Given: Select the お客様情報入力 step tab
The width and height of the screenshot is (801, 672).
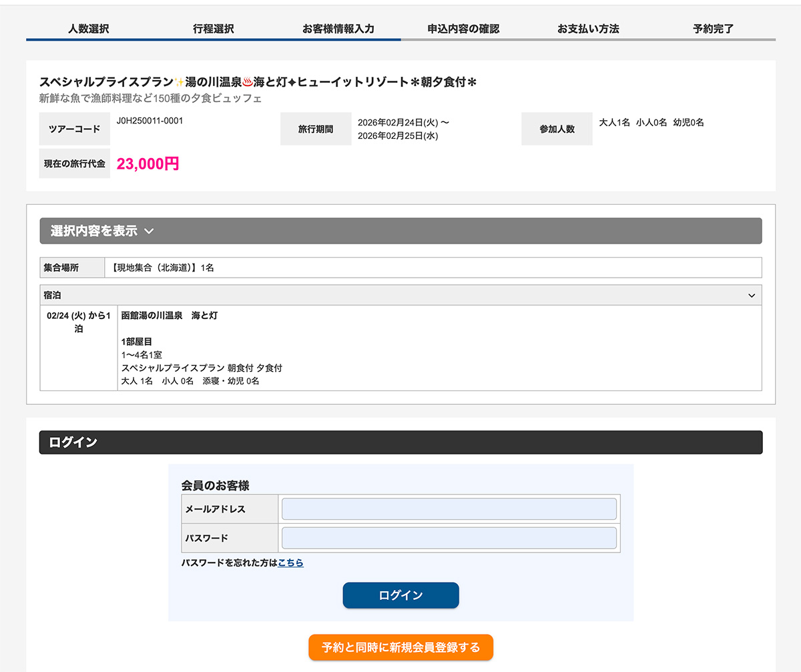Looking at the screenshot, I should (338, 29).
